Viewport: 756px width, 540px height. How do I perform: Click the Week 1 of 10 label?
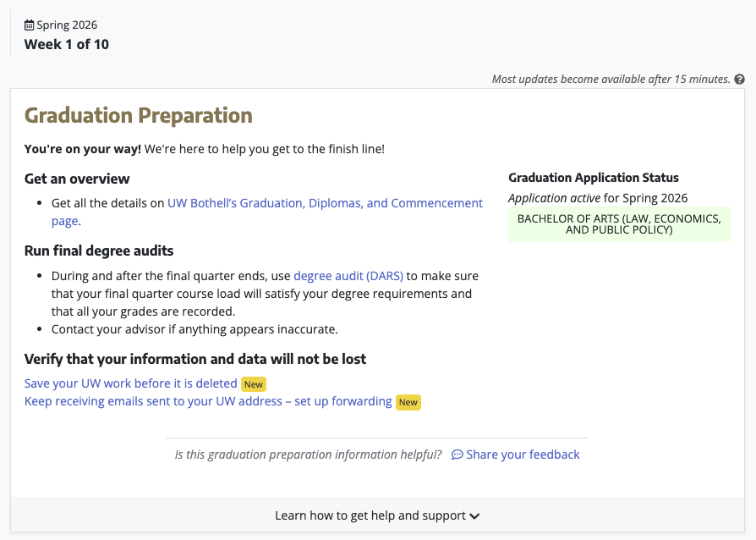pyautogui.click(x=67, y=44)
